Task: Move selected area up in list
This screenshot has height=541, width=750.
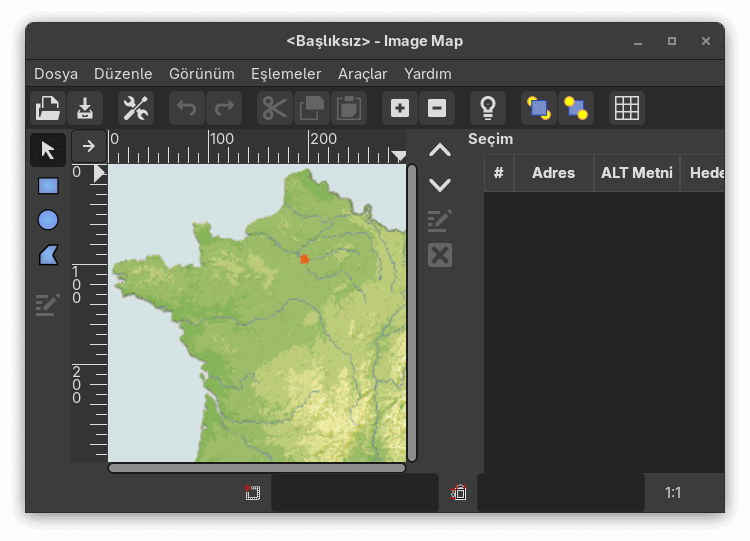Action: point(440,150)
